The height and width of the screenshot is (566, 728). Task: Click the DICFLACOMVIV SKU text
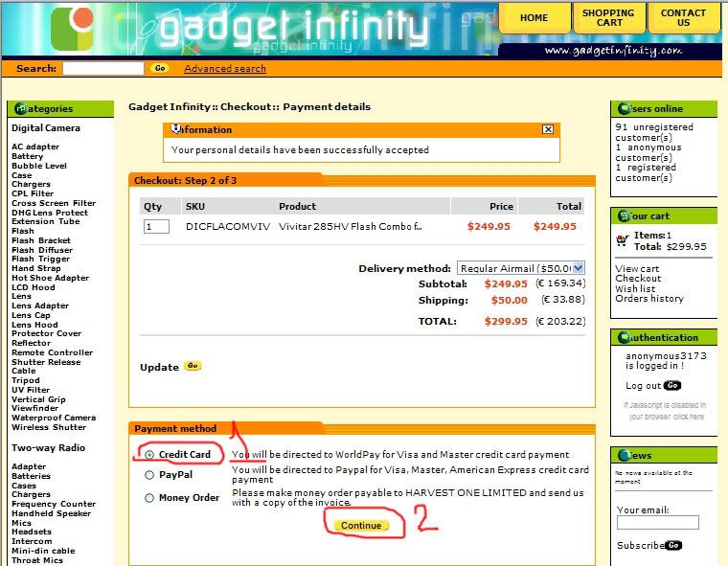228,227
